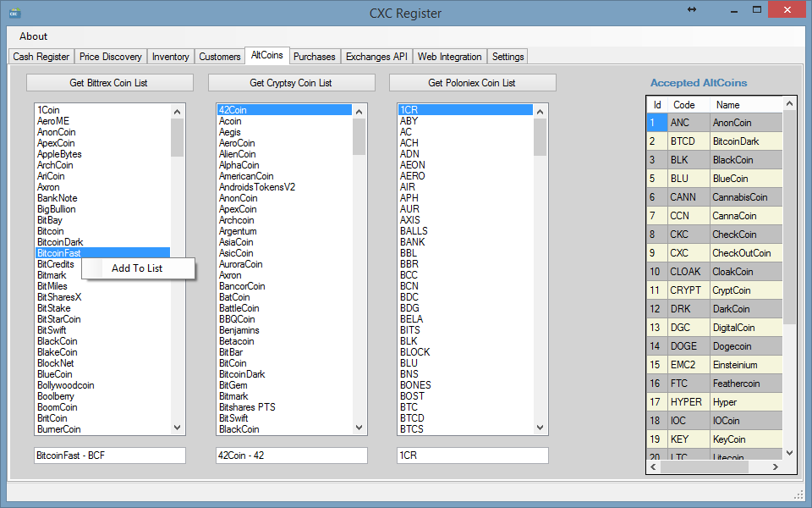Click the Poloniex list scrollbar thumb
Viewport: 812px width, 508px height.
(x=540, y=137)
